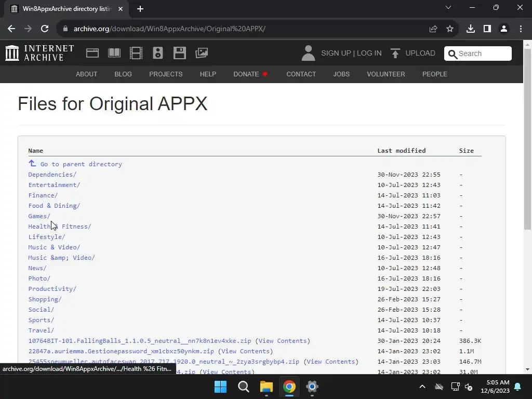Open the Images icon

pos(202,53)
